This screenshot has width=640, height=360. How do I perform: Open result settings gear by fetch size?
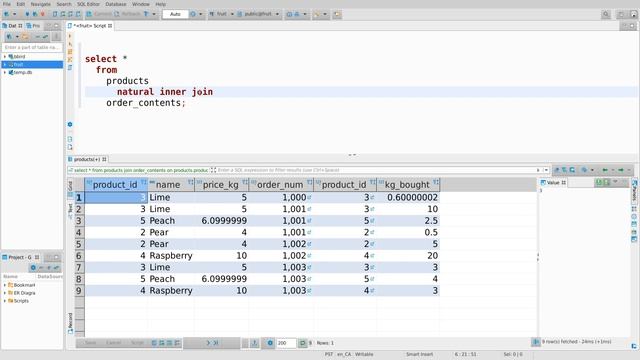270,343
